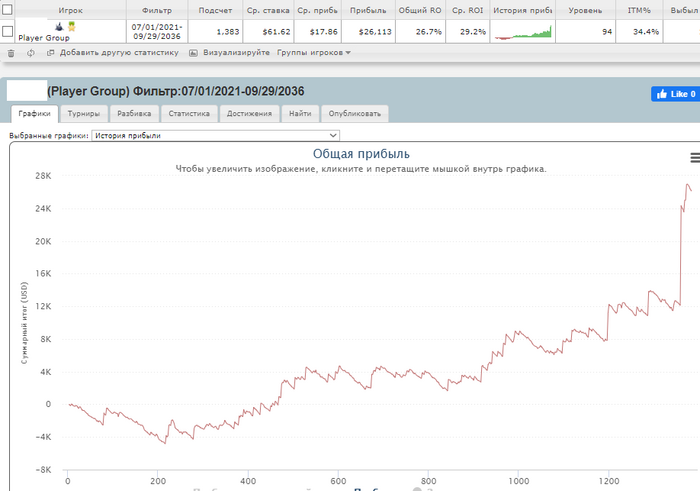Open the История прибыли chart selector

pyautogui.click(x=216, y=135)
